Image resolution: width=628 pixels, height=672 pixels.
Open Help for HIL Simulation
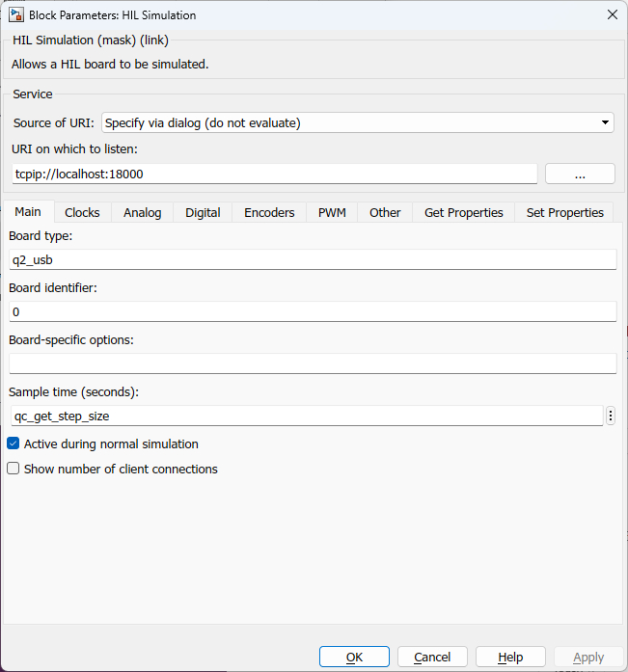click(510, 657)
